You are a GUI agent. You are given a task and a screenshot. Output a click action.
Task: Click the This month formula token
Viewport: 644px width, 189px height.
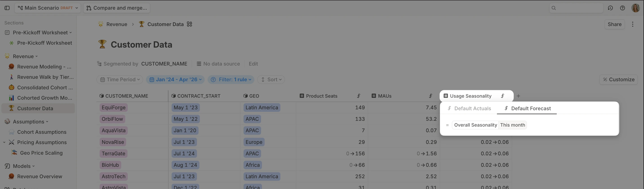tap(512, 125)
